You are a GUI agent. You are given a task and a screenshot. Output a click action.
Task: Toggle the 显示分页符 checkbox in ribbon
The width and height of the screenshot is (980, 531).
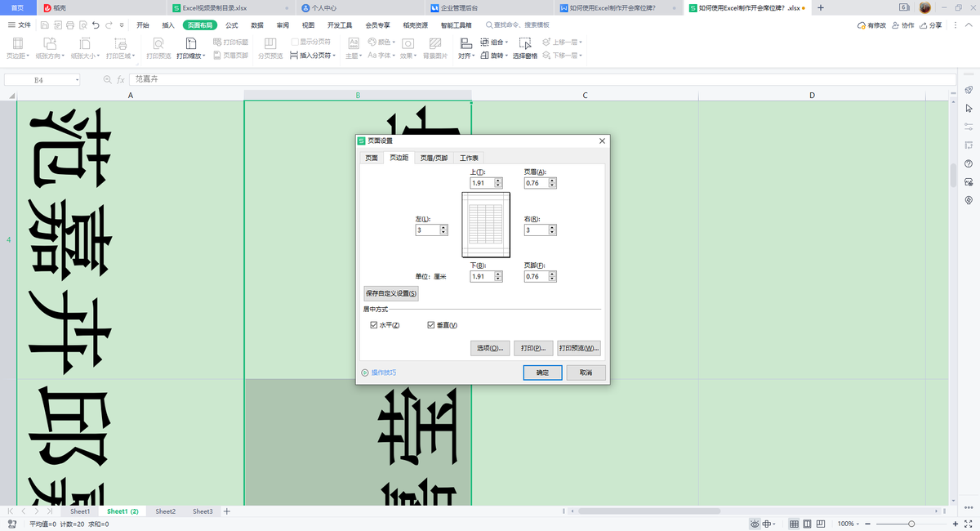coord(295,42)
